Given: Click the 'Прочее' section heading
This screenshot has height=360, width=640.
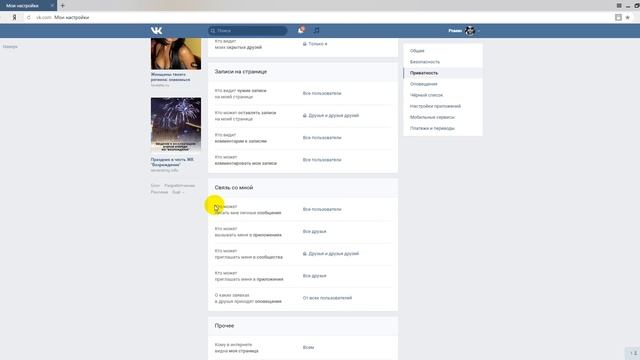Looking at the screenshot, I should (224, 326).
